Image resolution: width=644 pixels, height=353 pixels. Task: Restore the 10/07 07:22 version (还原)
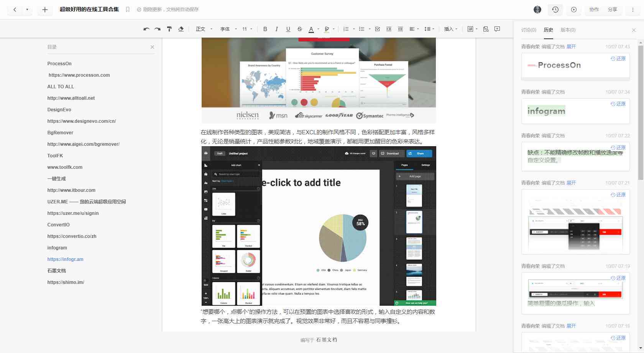[618, 148]
